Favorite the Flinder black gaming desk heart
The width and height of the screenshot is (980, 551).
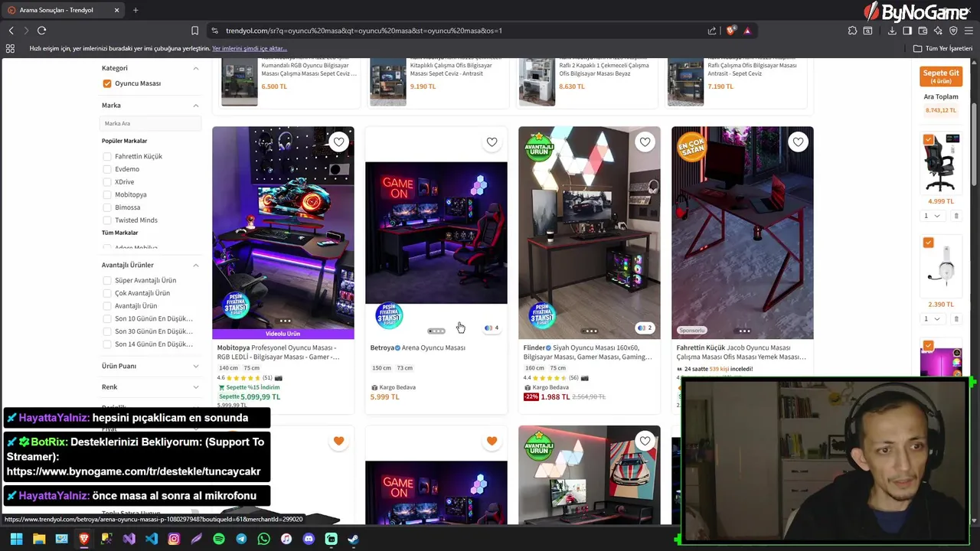tap(645, 142)
